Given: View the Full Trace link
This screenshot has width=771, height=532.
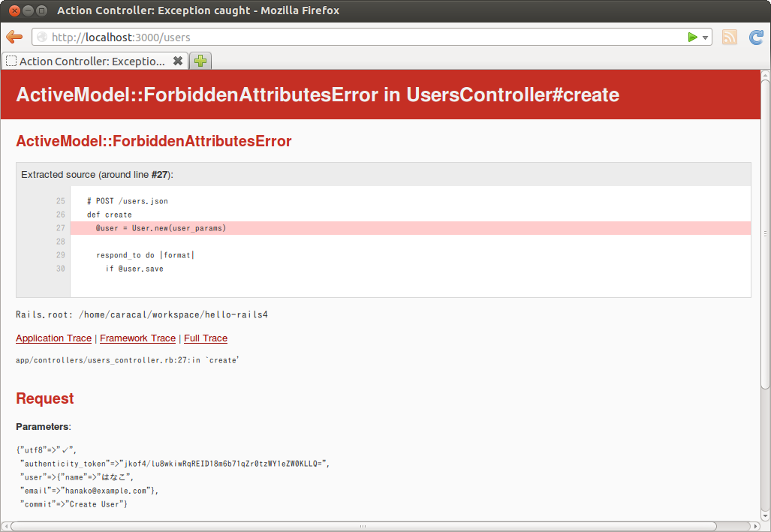Looking at the screenshot, I should click(205, 338).
